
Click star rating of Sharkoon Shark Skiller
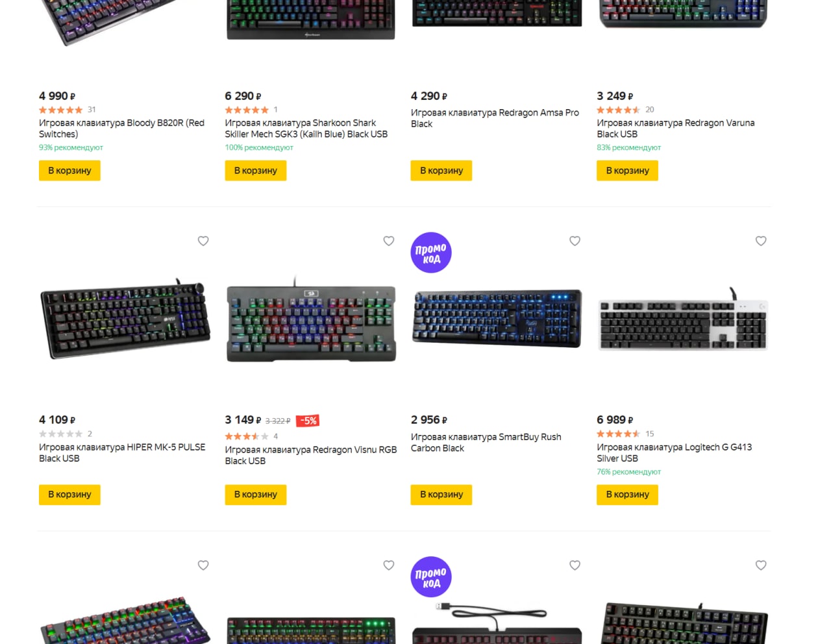[x=247, y=110]
